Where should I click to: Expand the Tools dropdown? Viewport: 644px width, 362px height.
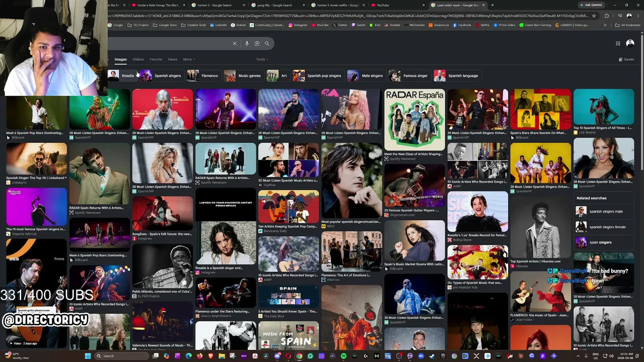coord(262,59)
